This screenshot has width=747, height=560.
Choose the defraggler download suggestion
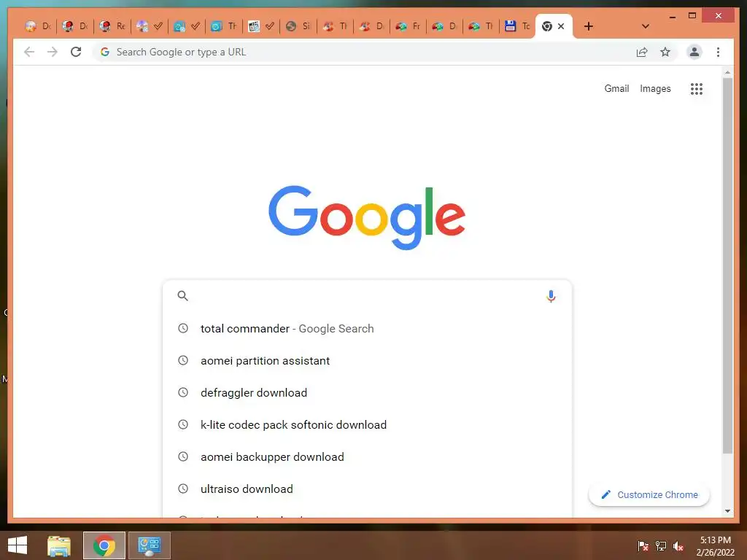pyautogui.click(x=367, y=392)
